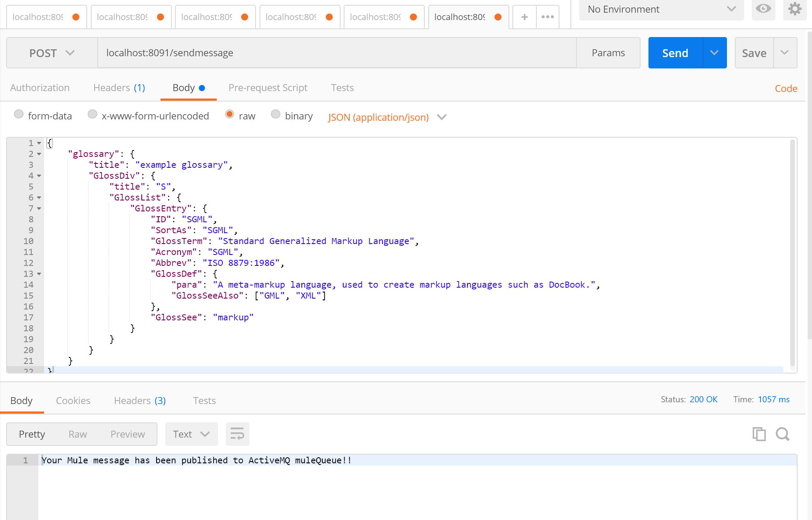Open the No Environment selector

(x=661, y=10)
